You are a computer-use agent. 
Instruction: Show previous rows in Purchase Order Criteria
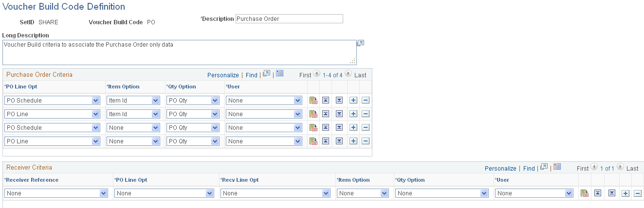[316, 74]
